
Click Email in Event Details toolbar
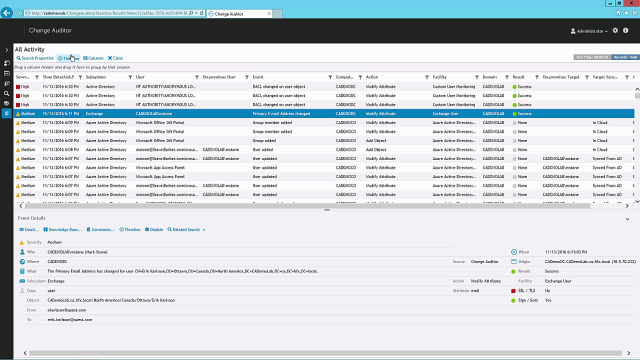pyautogui.click(x=29, y=230)
